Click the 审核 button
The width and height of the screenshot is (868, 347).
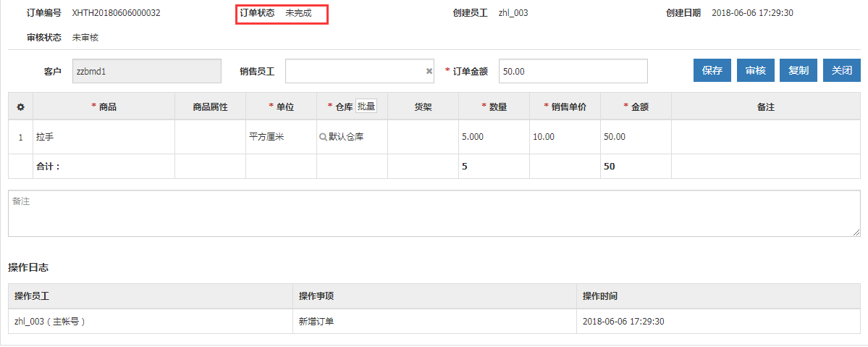[x=756, y=70]
